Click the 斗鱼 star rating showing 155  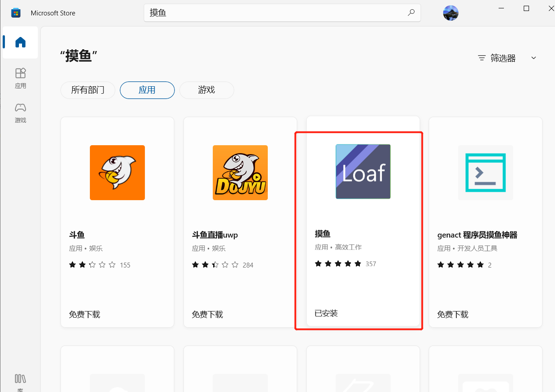pos(100,265)
